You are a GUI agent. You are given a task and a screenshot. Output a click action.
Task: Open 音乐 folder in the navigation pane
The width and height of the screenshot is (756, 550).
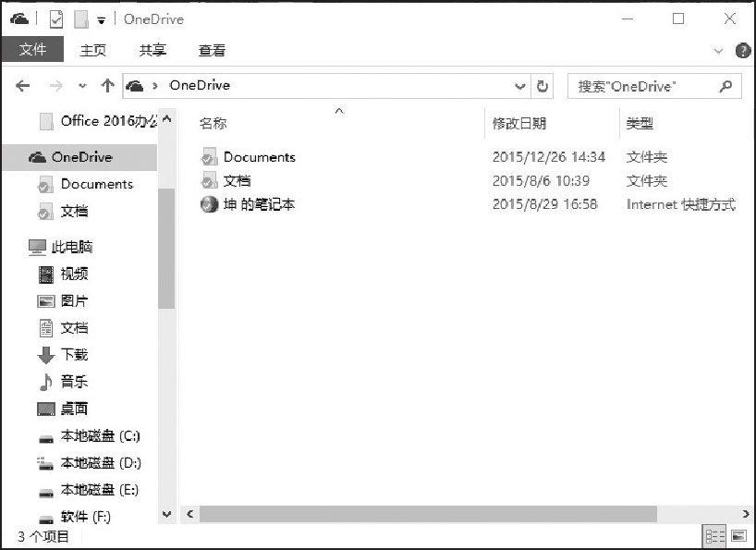point(63,382)
